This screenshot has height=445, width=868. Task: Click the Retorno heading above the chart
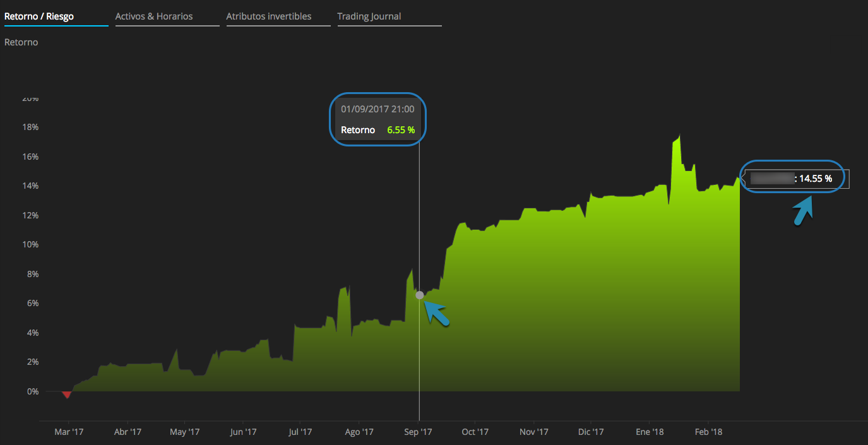(x=21, y=42)
